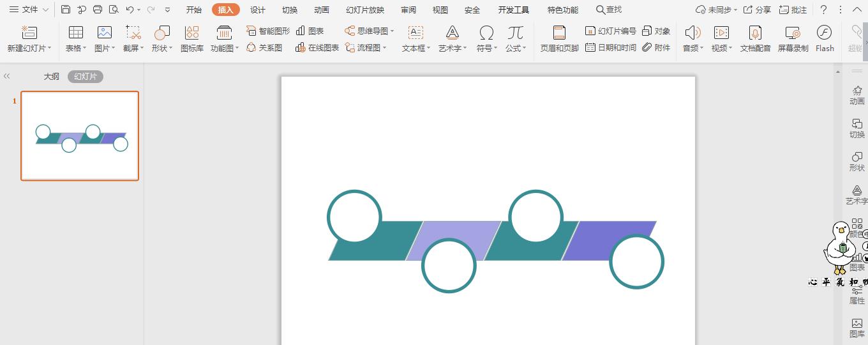
Task: Open the quick access customize dropdown arrow
Action: 168,10
